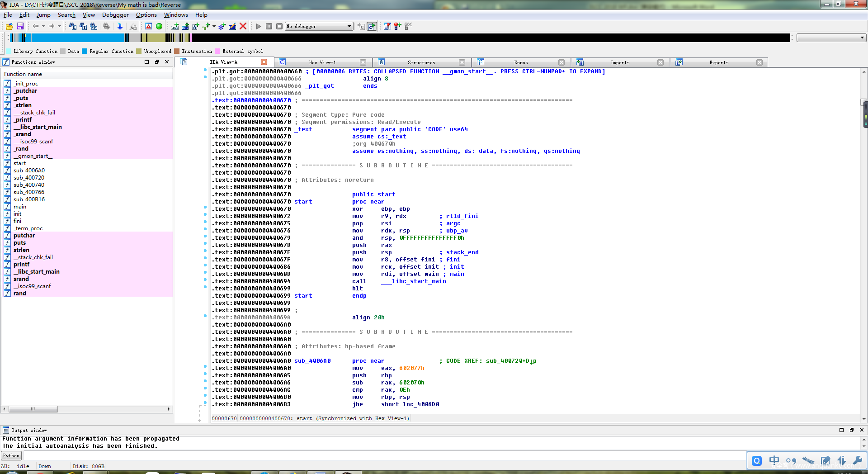Open the Debugger menu
The width and height of the screenshot is (868, 474).
(x=115, y=15)
